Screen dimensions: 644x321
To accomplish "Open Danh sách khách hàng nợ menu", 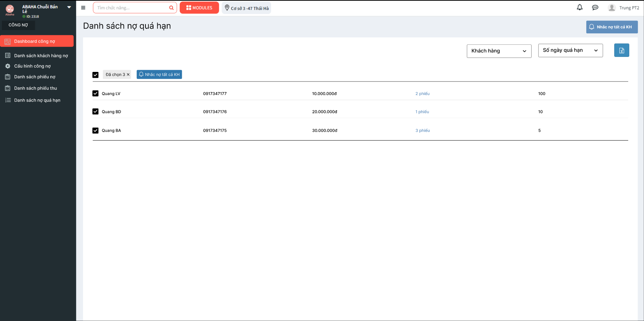I will tap(41, 56).
